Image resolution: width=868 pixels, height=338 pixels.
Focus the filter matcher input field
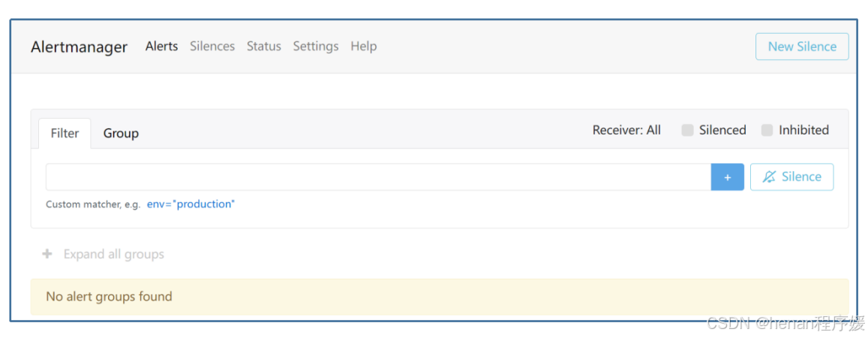(379, 177)
